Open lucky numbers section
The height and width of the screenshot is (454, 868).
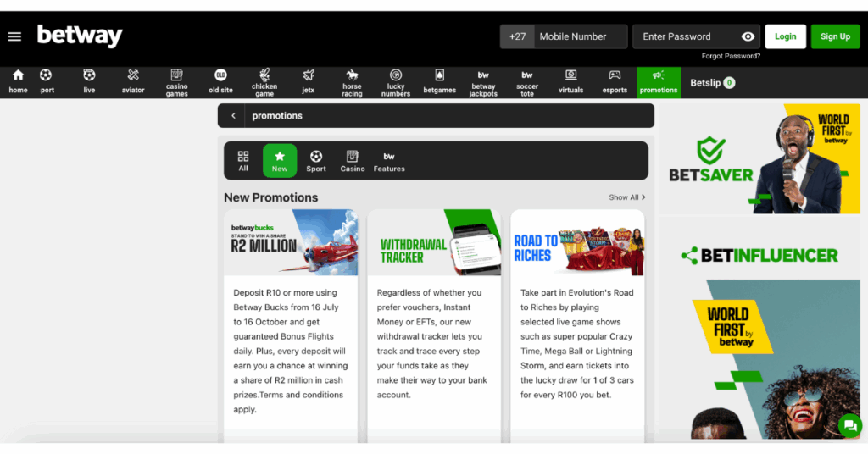(396, 82)
